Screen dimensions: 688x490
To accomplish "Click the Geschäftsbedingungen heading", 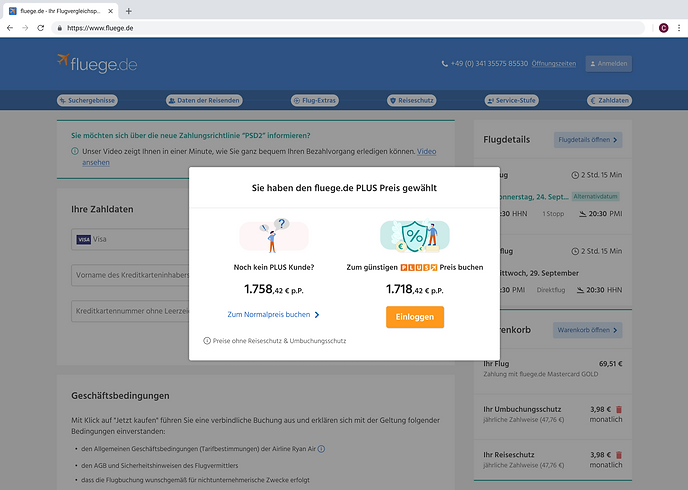I will click(x=120, y=396).
